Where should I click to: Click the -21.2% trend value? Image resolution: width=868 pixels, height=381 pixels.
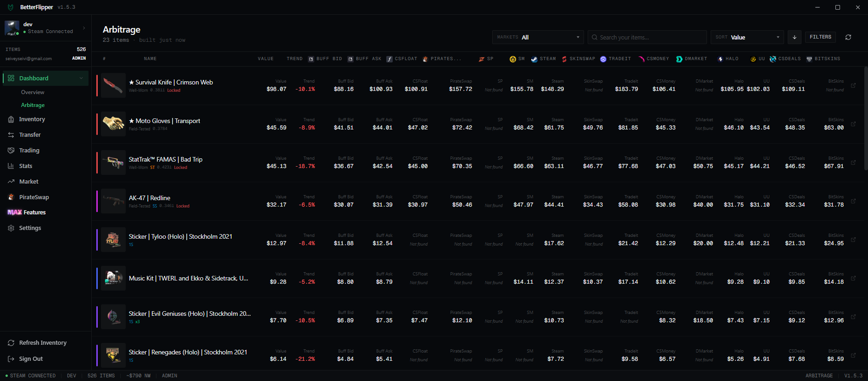tap(305, 359)
